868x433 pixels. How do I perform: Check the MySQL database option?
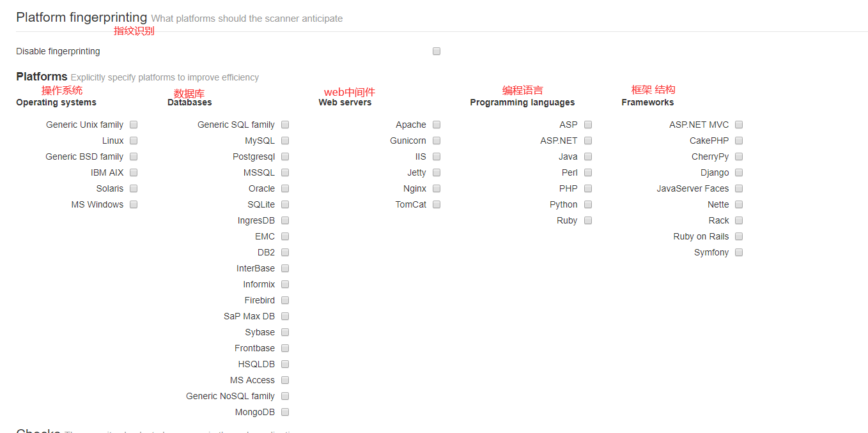click(285, 141)
